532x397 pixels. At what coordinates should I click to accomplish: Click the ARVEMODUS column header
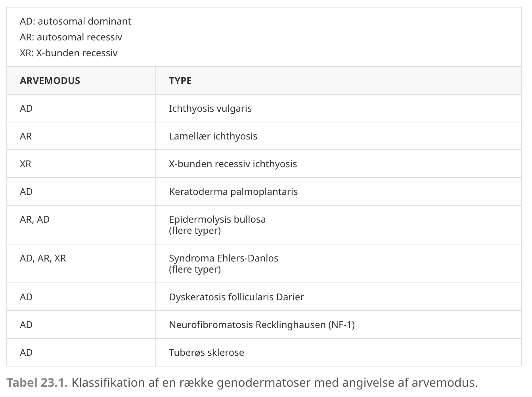click(x=81, y=80)
